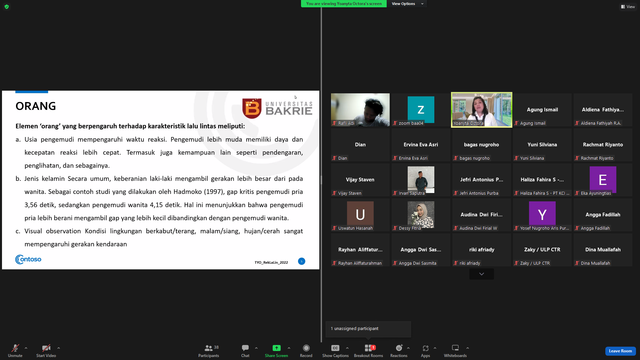Viewport: 640px width, 360px height.
Task: Select Jefri Antonius Purba participant tile
Action: tap(482, 180)
